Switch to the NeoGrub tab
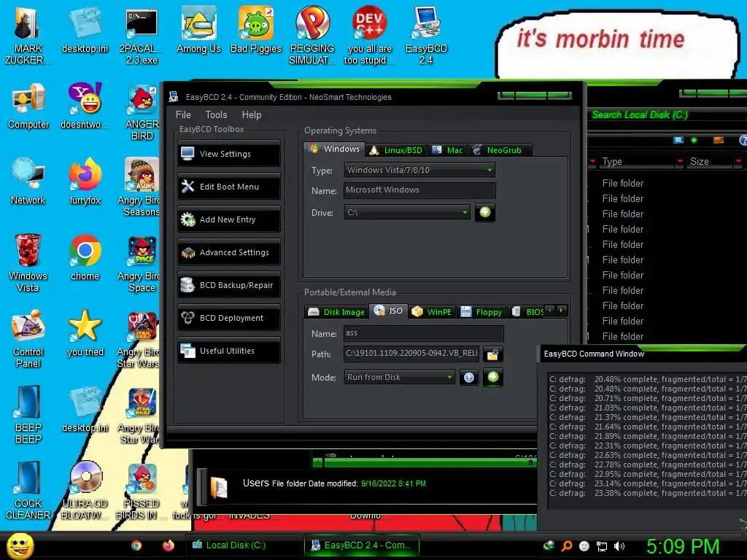Image resolution: width=747 pixels, height=560 pixels. click(499, 150)
